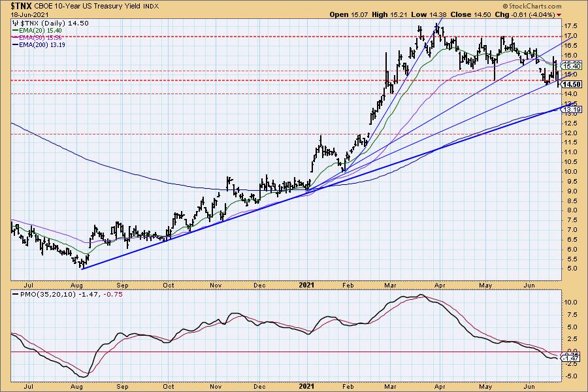Click the Nov label under the PMO panel

[216, 386]
